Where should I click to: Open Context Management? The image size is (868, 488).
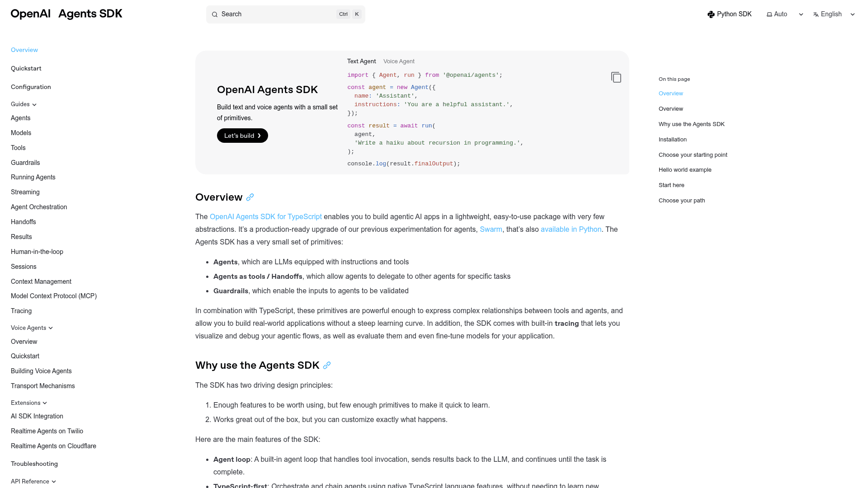(x=41, y=282)
